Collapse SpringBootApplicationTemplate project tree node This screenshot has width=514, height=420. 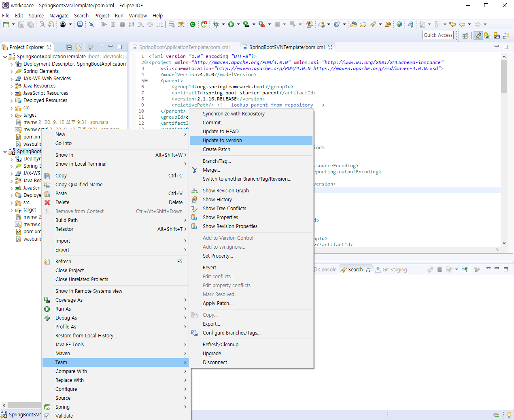coord(5,57)
